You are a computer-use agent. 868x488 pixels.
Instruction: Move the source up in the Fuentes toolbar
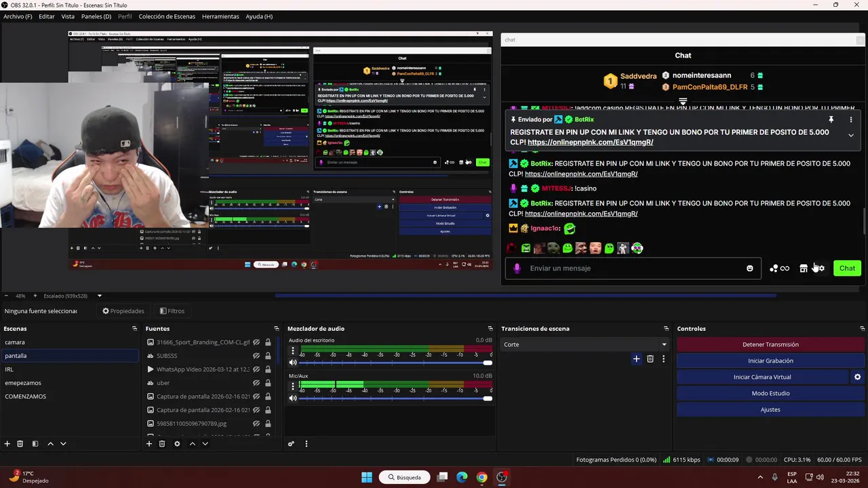[x=192, y=444]
